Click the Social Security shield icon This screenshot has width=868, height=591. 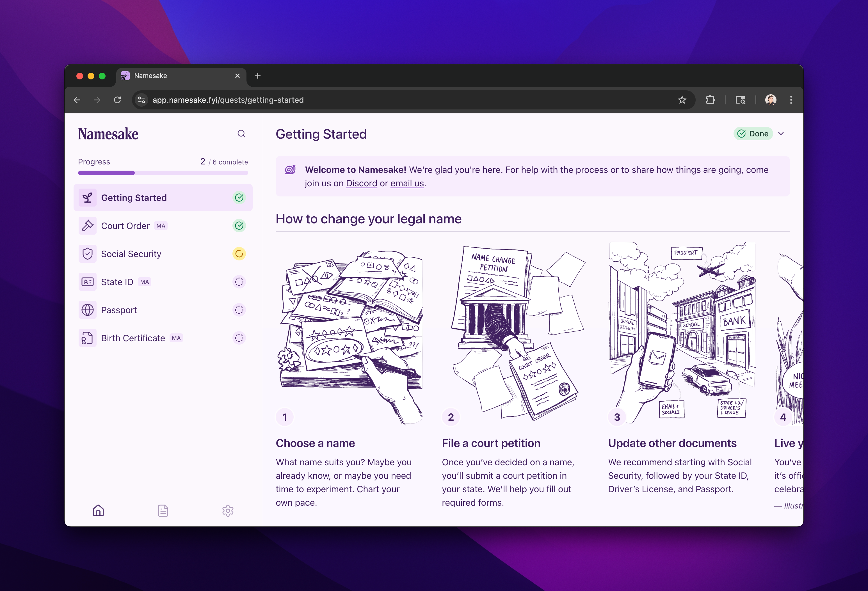[x=87, y=254]
